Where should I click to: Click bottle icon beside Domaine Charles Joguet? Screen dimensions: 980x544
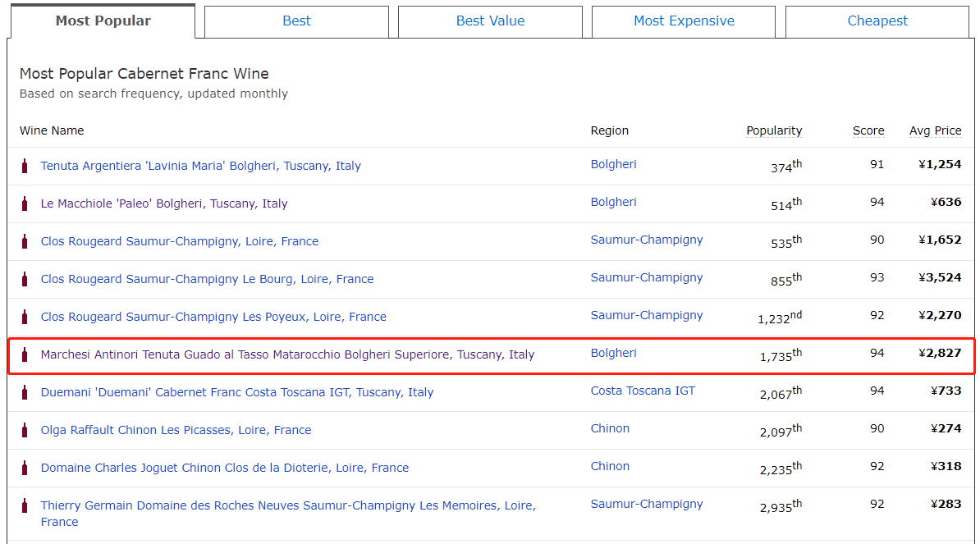tap(25, 468)
